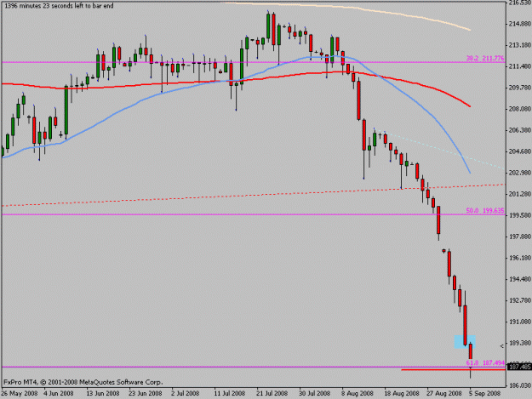
Task: Click the 192.780 price scale label
Action: point(520,300)
